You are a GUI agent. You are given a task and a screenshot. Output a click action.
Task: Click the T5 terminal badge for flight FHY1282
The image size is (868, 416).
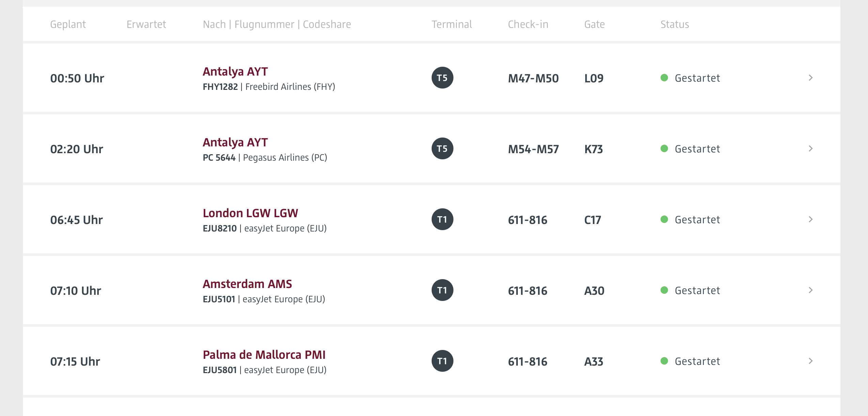[x=442, y=78]
